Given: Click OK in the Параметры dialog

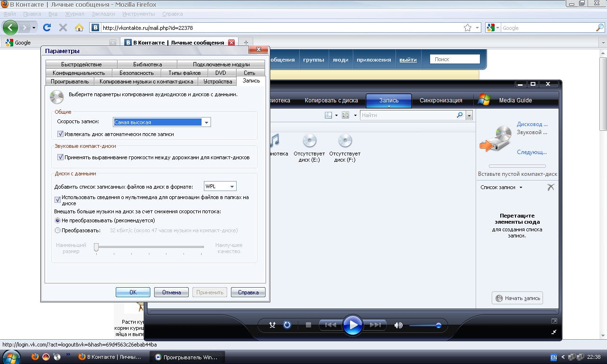Looking at the screenshot, I should (x=133, y=292).
